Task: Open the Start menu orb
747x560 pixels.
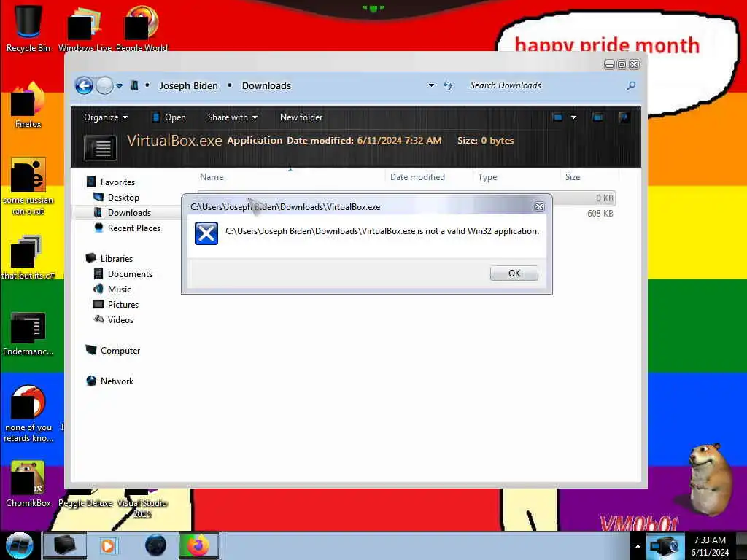Action: pos(19,545)
